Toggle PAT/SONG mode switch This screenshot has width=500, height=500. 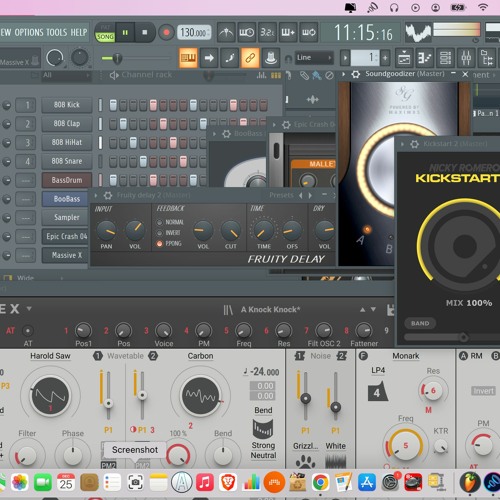point(105,33)
